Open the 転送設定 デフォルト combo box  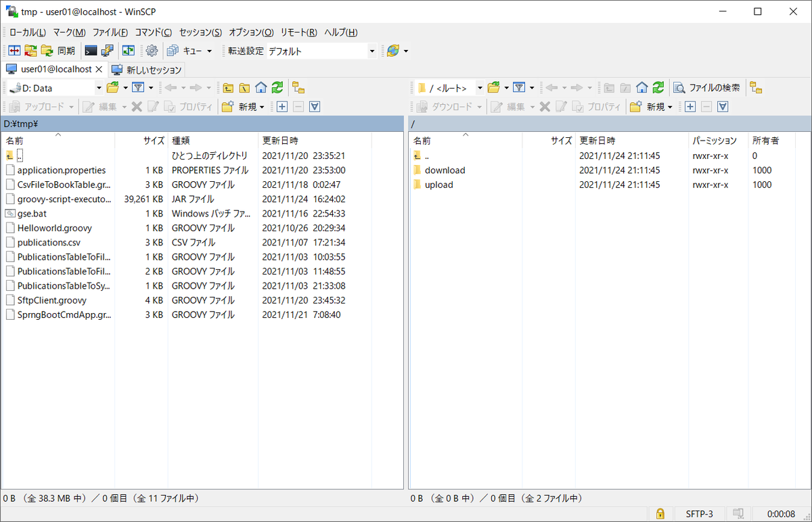321,51
